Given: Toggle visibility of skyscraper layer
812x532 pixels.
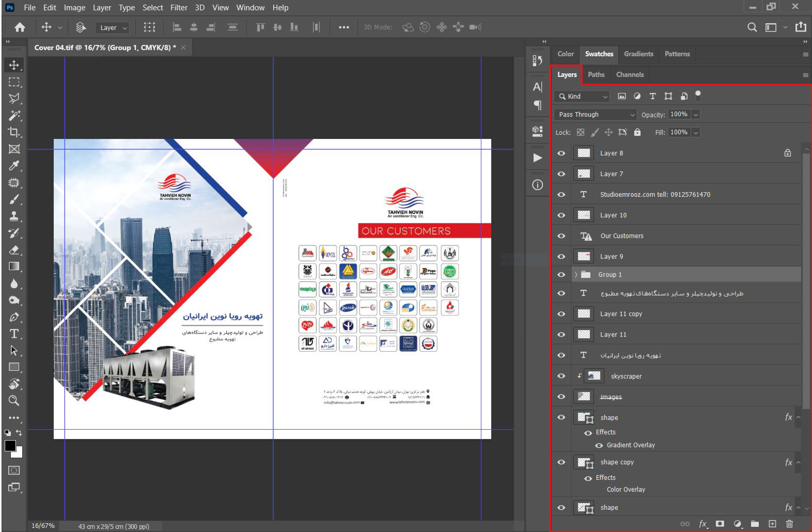Looking at the screenshot, I should point(561,376).
